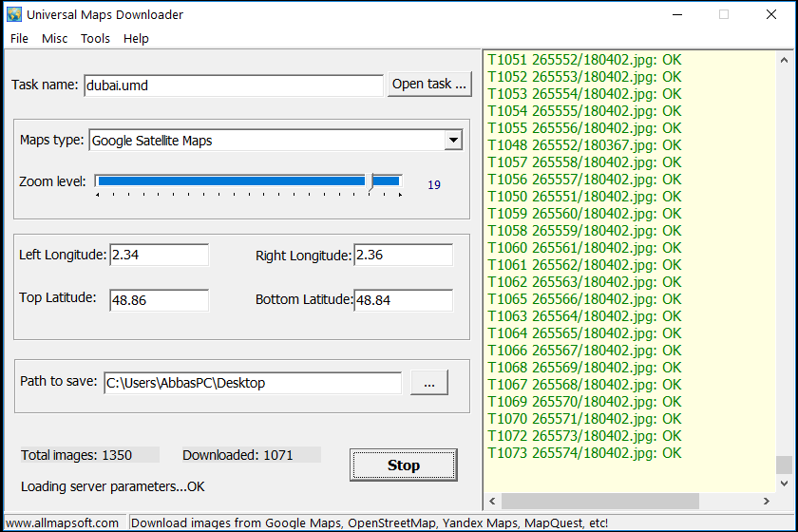The width and height of the screenshot is (798, 532).
Task: Expand the Maps type dropdown arrow
Action: pos(453,140)
